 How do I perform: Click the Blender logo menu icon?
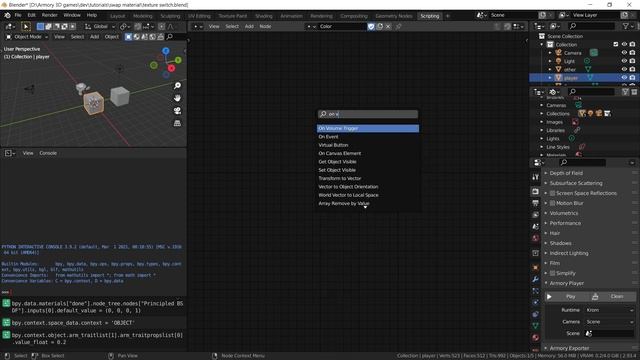pyautogui.click(x=7, y=15)
